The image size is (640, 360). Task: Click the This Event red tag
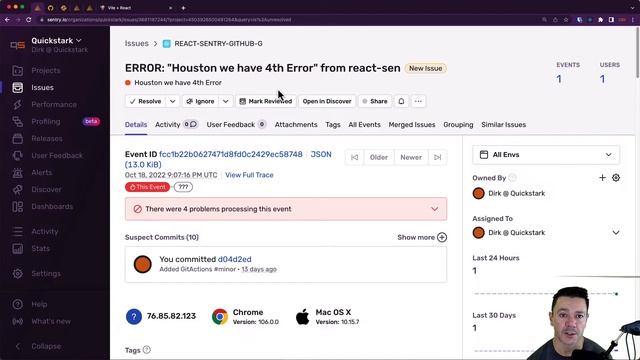coord(147,187)
